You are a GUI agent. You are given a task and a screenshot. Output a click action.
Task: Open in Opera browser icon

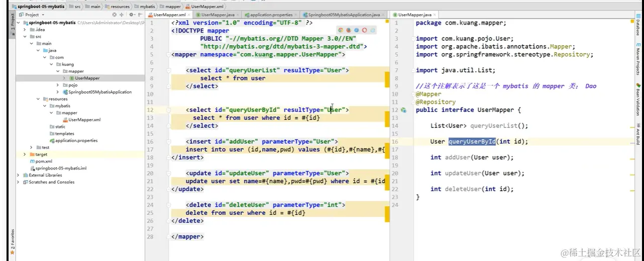pos(365,30)
